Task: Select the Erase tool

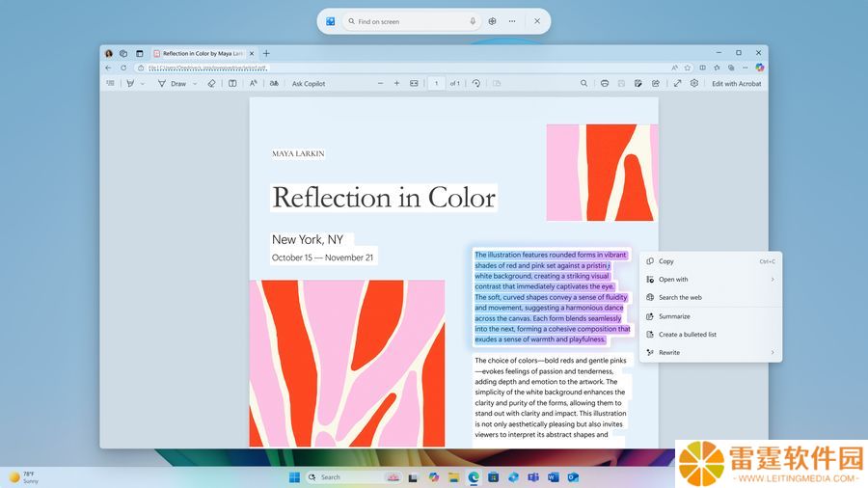Action: point(211,84)
